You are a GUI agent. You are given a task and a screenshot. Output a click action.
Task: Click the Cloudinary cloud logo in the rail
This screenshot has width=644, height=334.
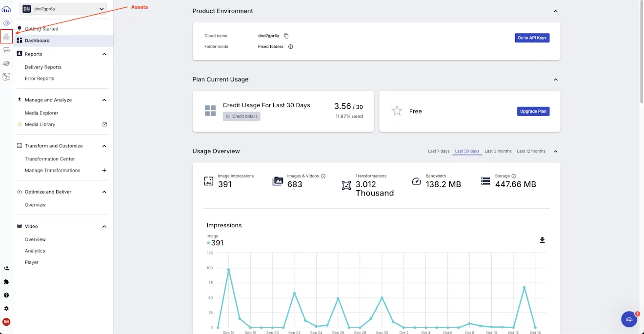pyautogui.click(x=6, y=9)
